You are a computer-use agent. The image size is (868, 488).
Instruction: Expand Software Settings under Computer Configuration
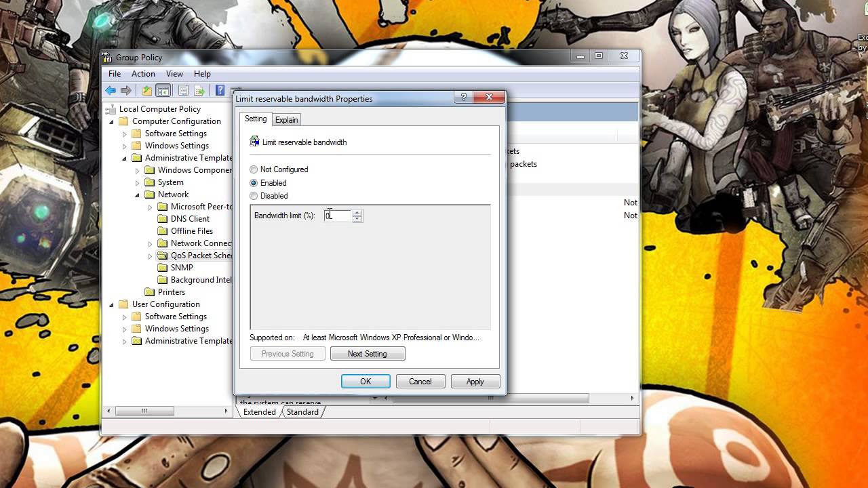(x=124, y=134)
